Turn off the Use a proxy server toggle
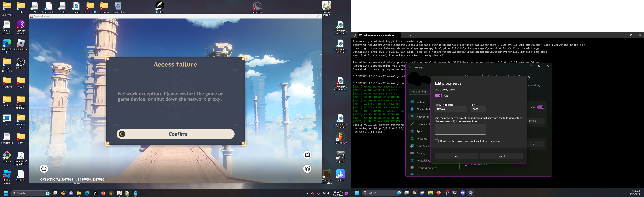The image size is (644, 197). (x=438, y=96)
